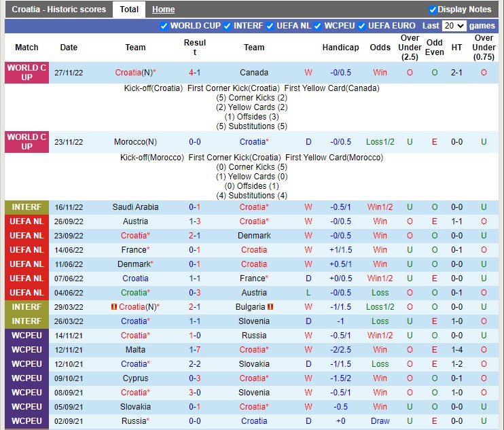Click the 1-7 result against Malta
The image size is (504, 430).
click(x=194, y=350)
